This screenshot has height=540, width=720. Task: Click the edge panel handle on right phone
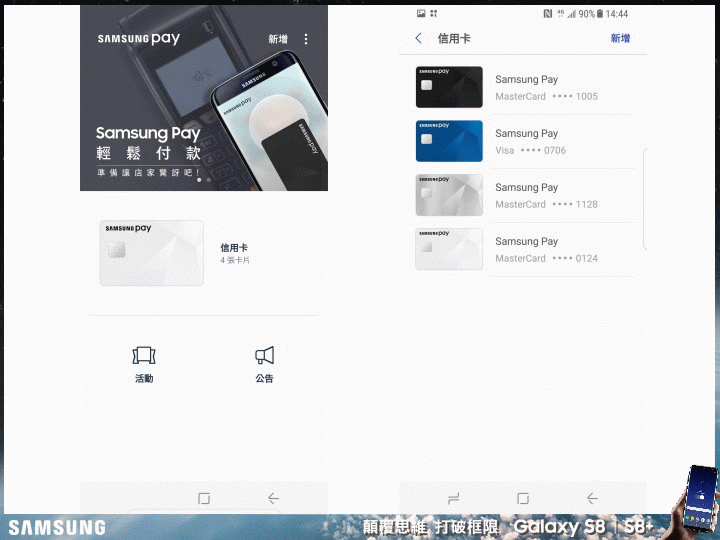[x=645, y=199]
